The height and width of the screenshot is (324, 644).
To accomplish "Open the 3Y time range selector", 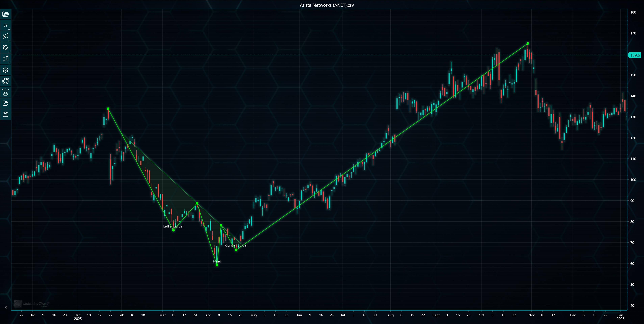I will [6, 25].
